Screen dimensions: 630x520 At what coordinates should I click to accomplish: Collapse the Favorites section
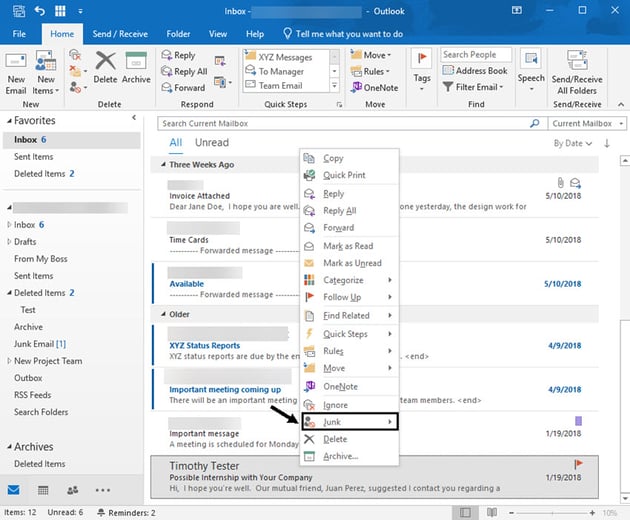(9, 121)
